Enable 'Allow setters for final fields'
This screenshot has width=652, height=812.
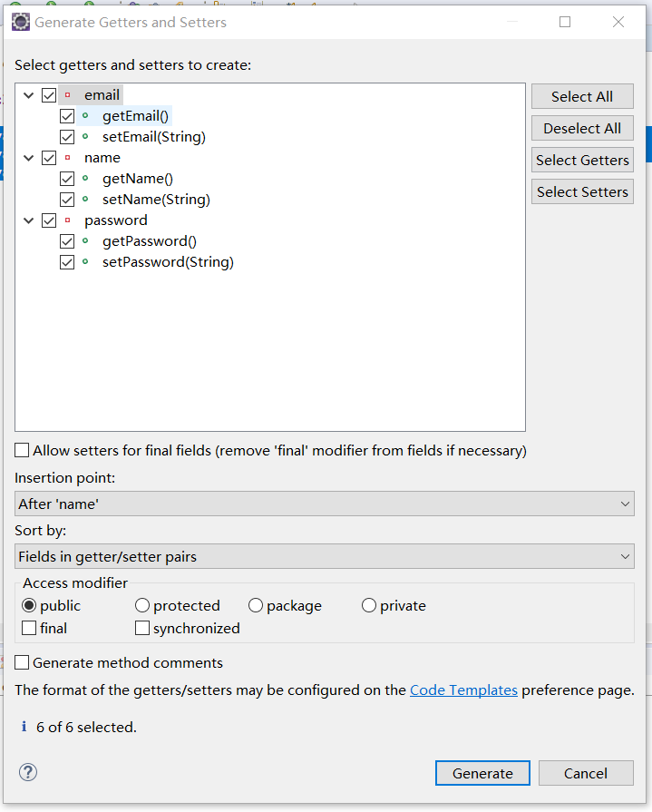click(x=20, y=450)
